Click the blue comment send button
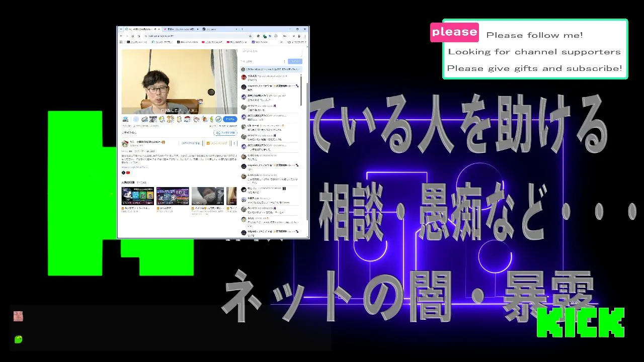 pyautogui.click(x=295, y=61)
